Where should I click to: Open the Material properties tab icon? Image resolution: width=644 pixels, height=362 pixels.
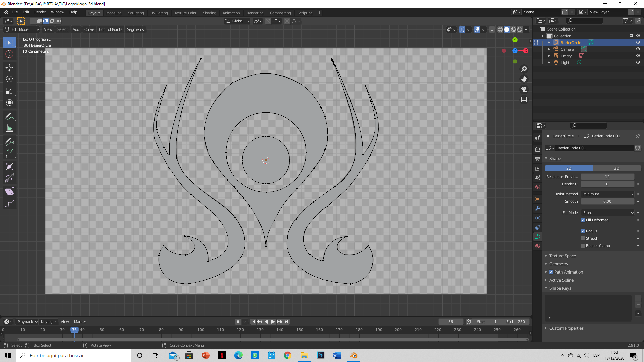(538, 246)
